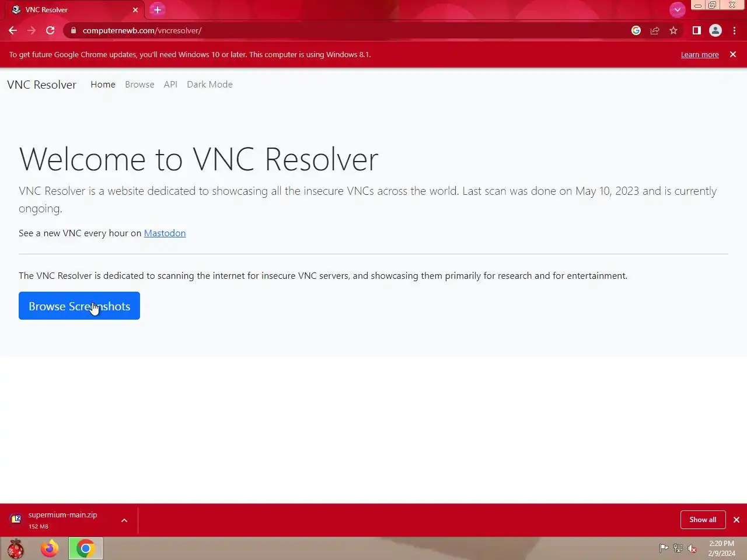Open the Mastodon link

165,233
